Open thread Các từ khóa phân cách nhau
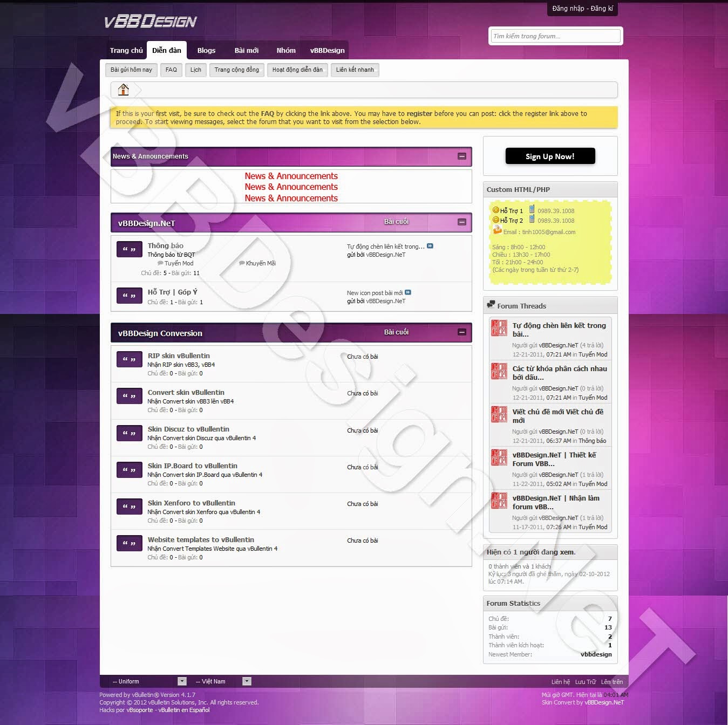The height and width of the screenshot is (725, 728). [560, 373]
